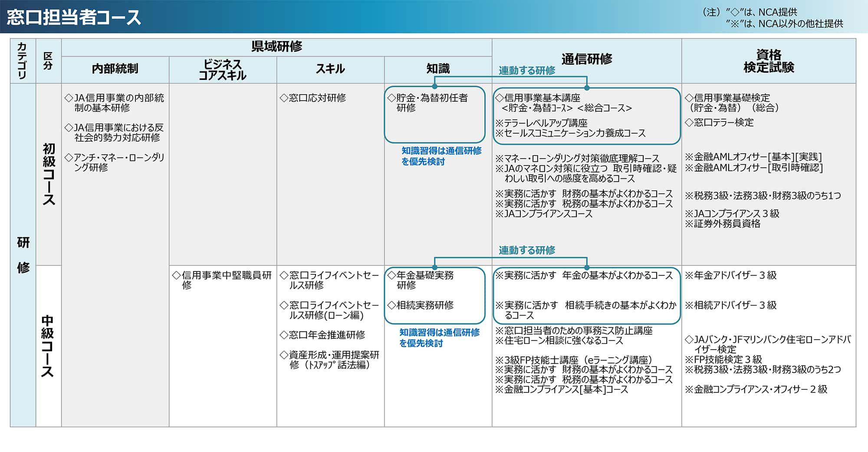Click 年金アドバイザー3級
868x452 pixels.
pos(731,275)
